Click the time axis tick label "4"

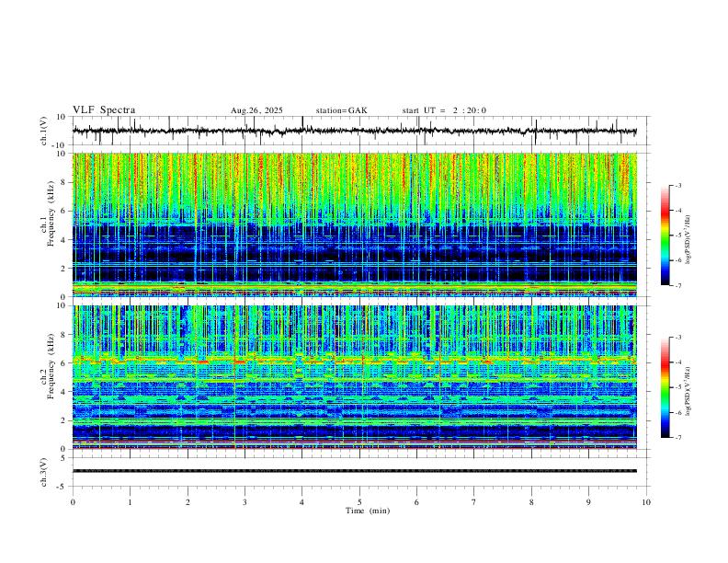[x=301, y=502]
